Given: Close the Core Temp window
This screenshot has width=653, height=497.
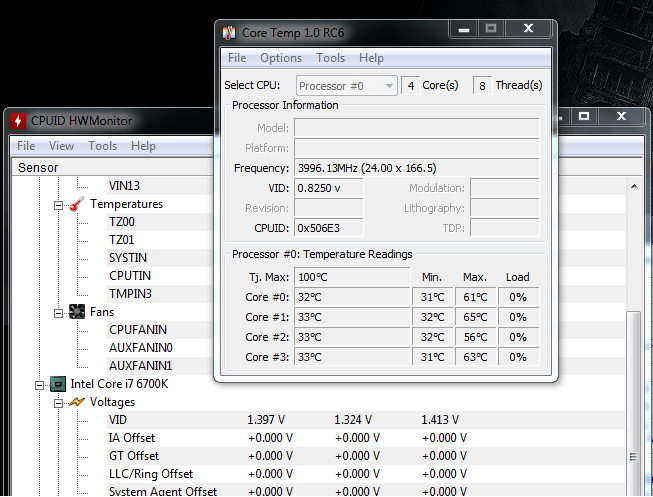Looking at the screenshot, I should [528, 29].
